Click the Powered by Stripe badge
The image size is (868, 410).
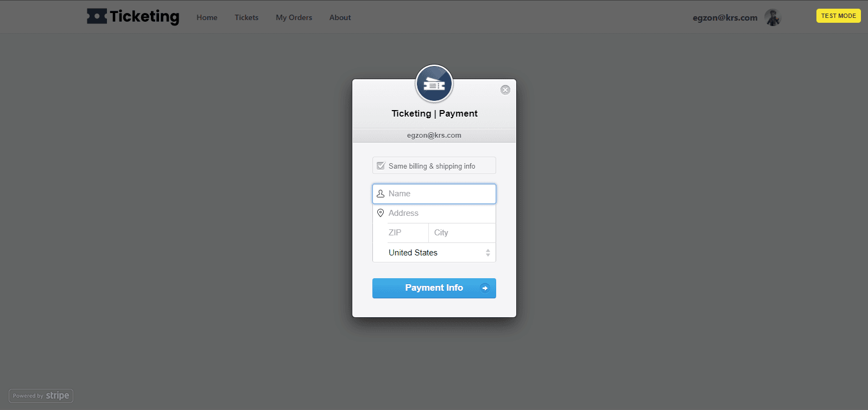[x=41, y=396]
